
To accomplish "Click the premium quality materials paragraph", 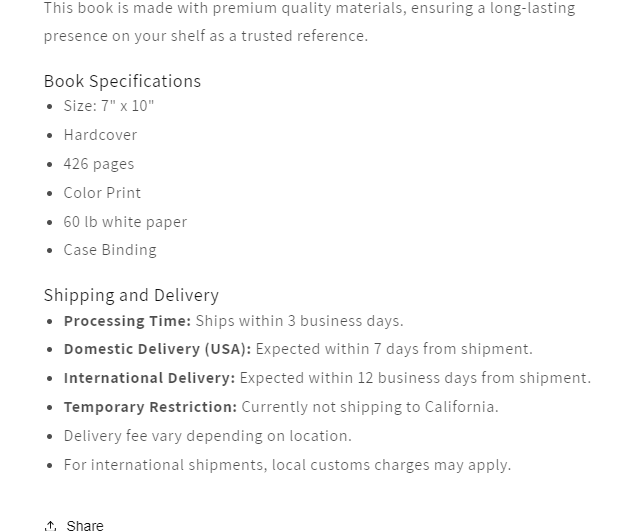I will pyautogui.click(x=309, y=22).
